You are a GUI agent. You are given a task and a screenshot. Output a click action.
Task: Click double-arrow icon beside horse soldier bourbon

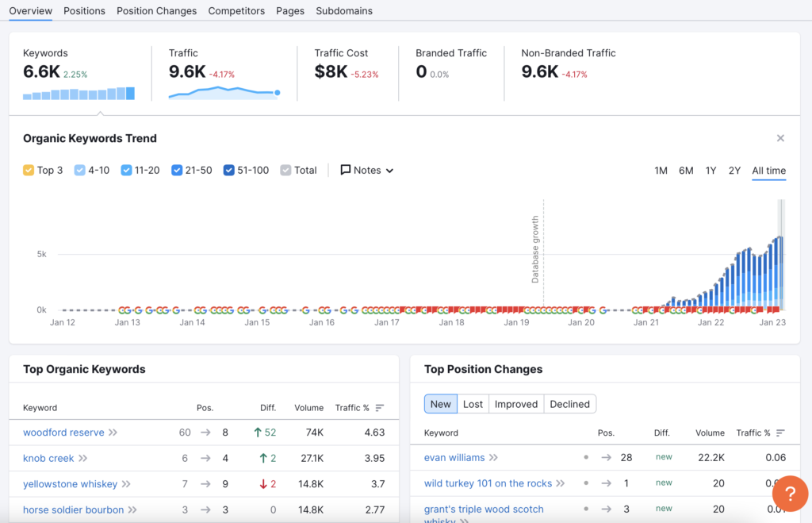(132, 510)
